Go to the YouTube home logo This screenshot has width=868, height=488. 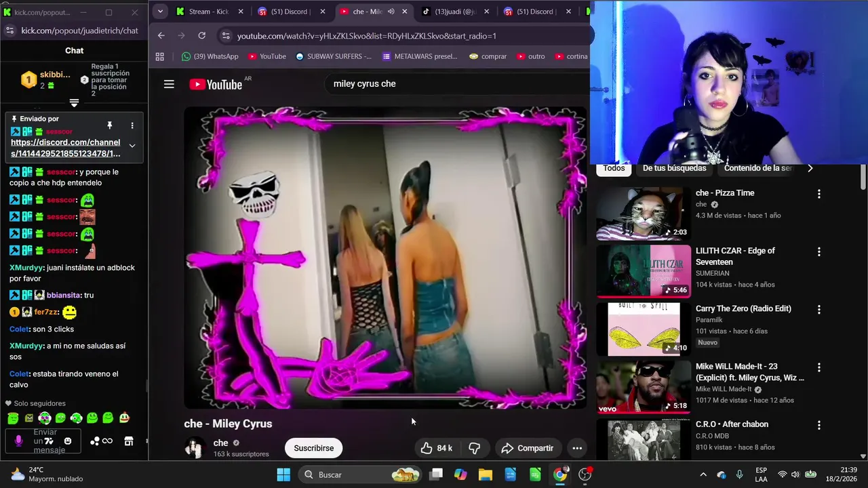coord(216,84)
